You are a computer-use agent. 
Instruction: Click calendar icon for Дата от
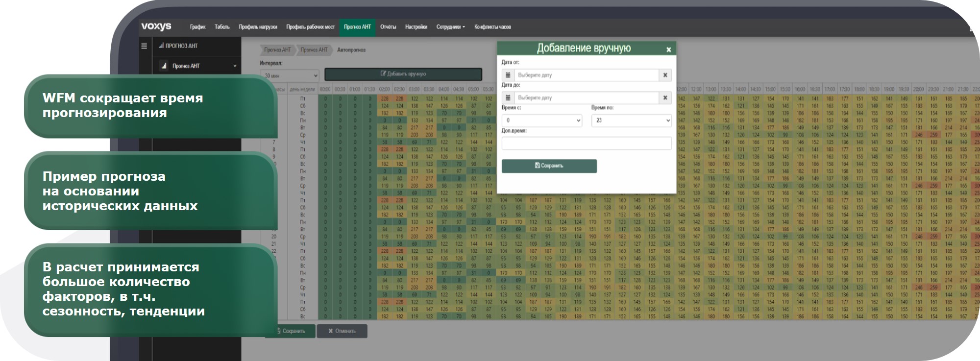pyautogui.click(x=508, y=75)
